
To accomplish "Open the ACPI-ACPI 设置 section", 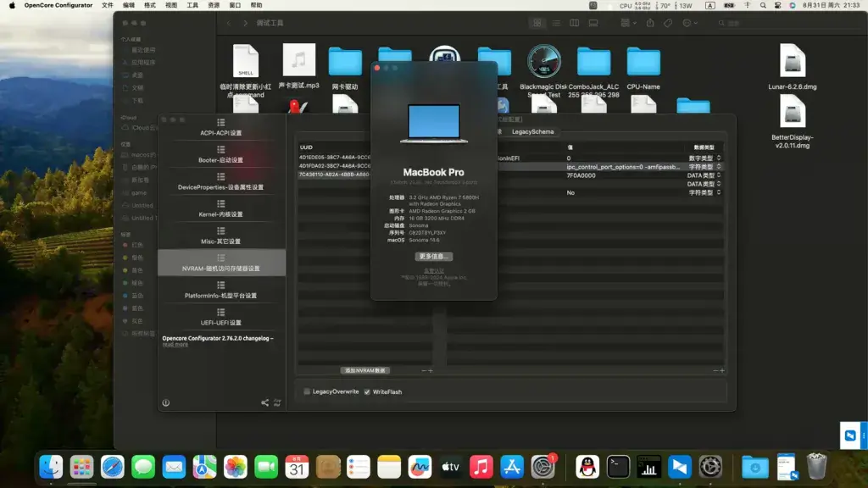I will click(x=221, y=127).
